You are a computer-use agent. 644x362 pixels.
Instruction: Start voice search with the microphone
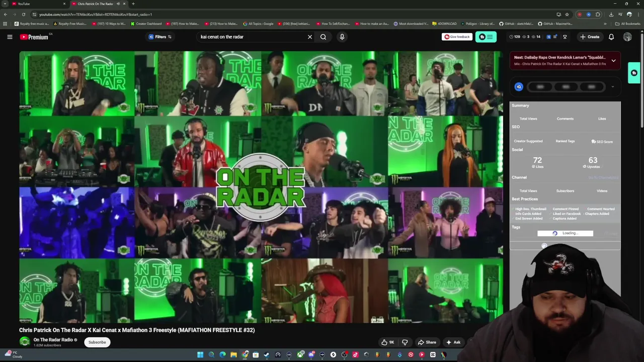[342, 37]
